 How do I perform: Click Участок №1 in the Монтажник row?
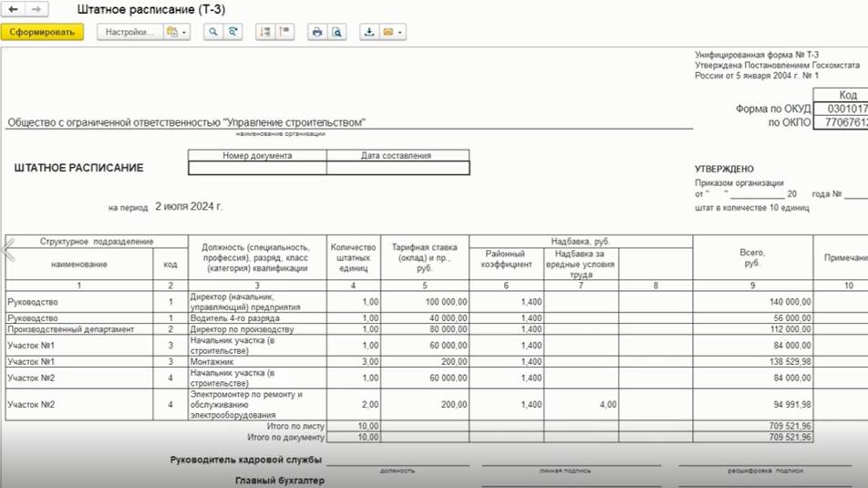79,362
